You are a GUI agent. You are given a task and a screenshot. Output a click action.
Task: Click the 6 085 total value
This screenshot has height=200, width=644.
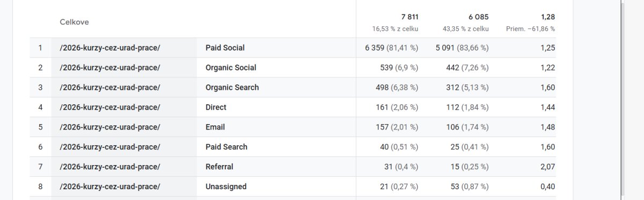pyautogui.click(x=479, y=17)
